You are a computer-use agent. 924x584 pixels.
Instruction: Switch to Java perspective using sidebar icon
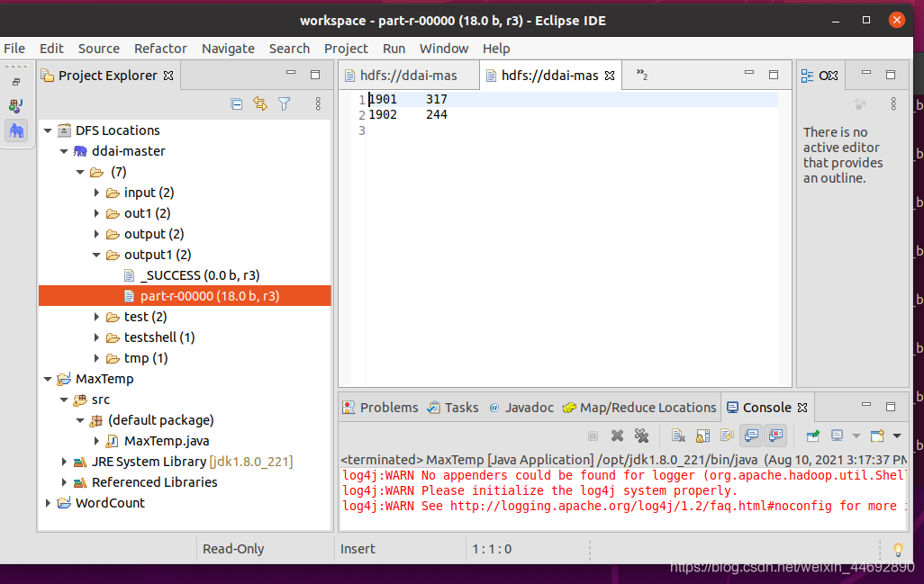(x=17, y=105)
